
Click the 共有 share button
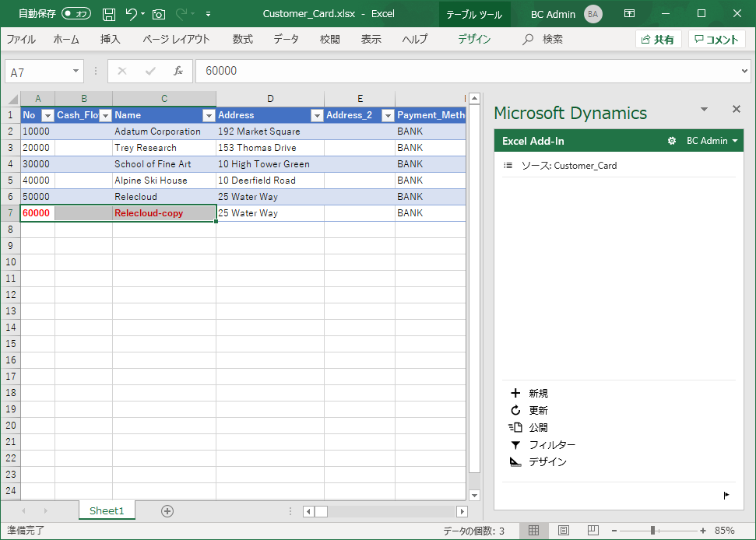point(658,40)
